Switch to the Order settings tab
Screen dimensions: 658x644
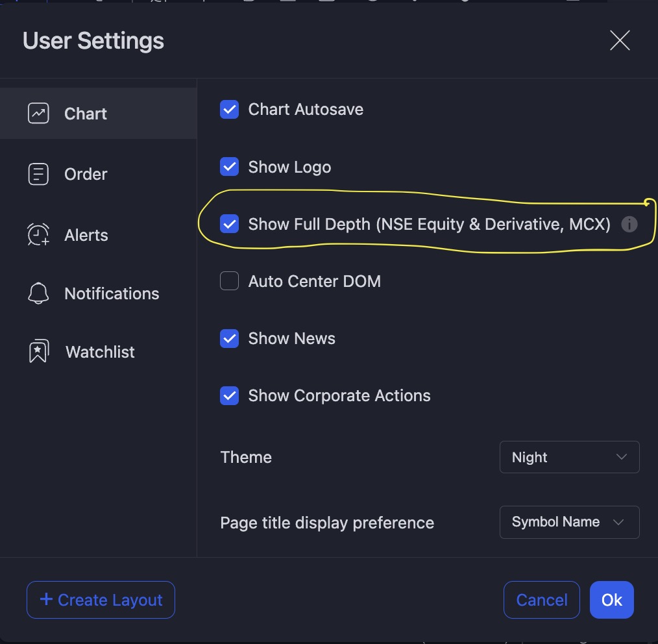click(x=86, y=174)
